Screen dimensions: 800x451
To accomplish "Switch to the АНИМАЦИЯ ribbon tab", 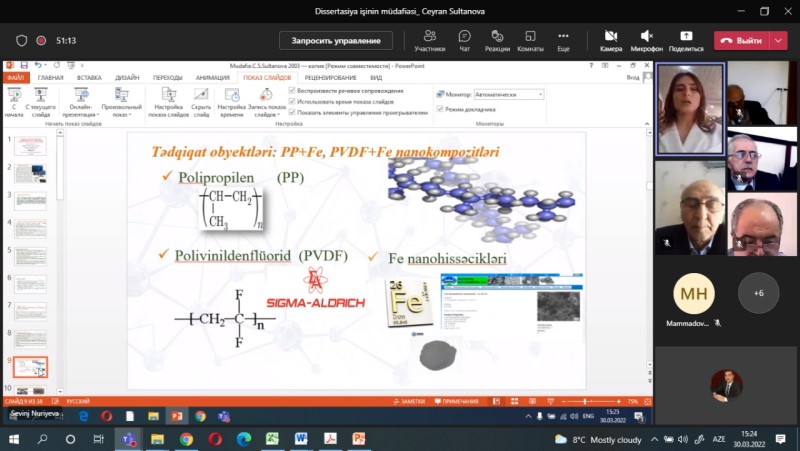I will pyautogui.click(x=213, y=78).
